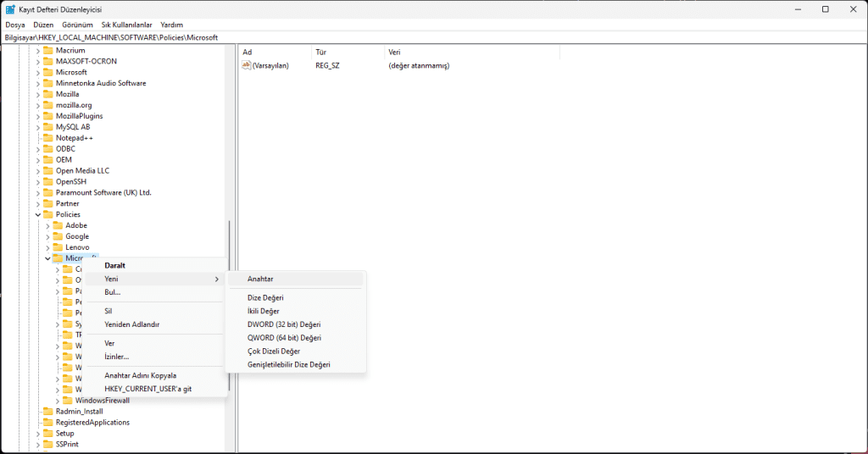Expand the Adobe key chevron
Viewport: 868px width, 454px height.
pyautogui.click(x=47, y=225)
